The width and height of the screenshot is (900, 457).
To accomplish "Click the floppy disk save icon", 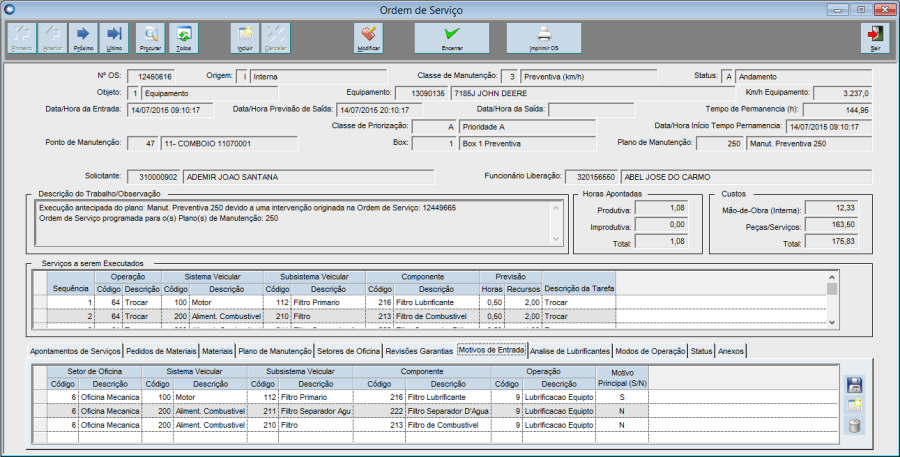I will pyautogui.click(x=854, y=385).
